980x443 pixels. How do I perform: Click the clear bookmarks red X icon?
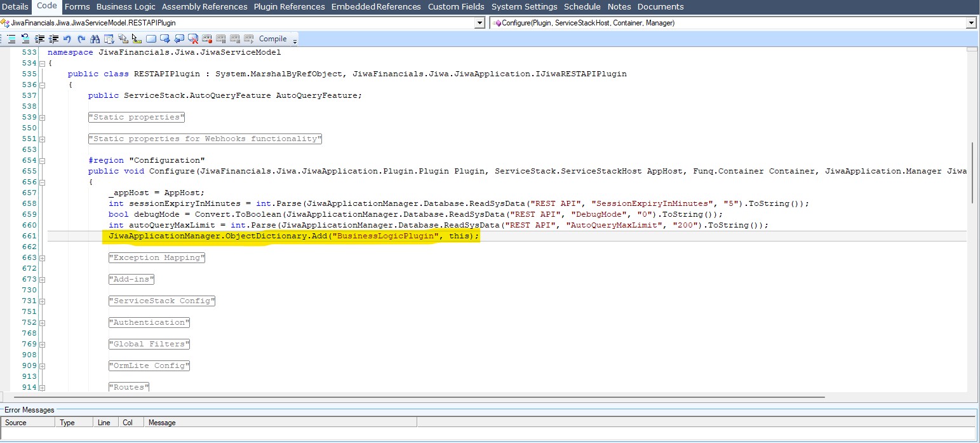click(193, 39)
